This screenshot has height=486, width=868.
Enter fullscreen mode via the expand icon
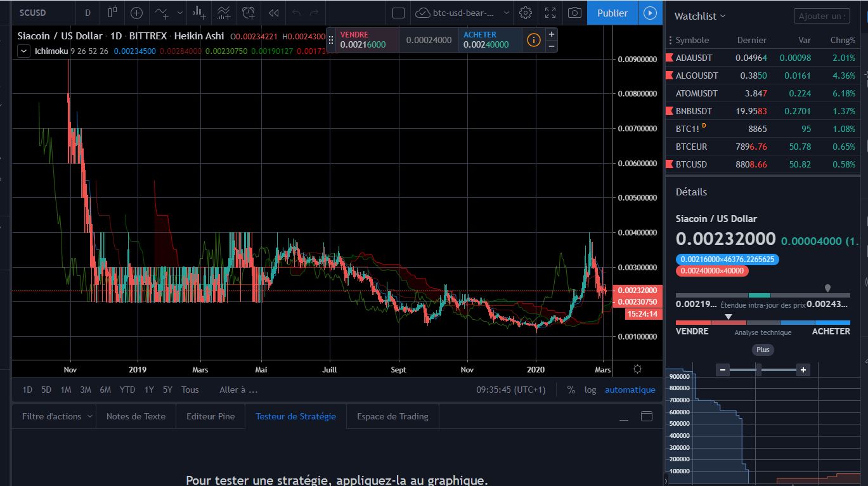(x=550, y=13)
